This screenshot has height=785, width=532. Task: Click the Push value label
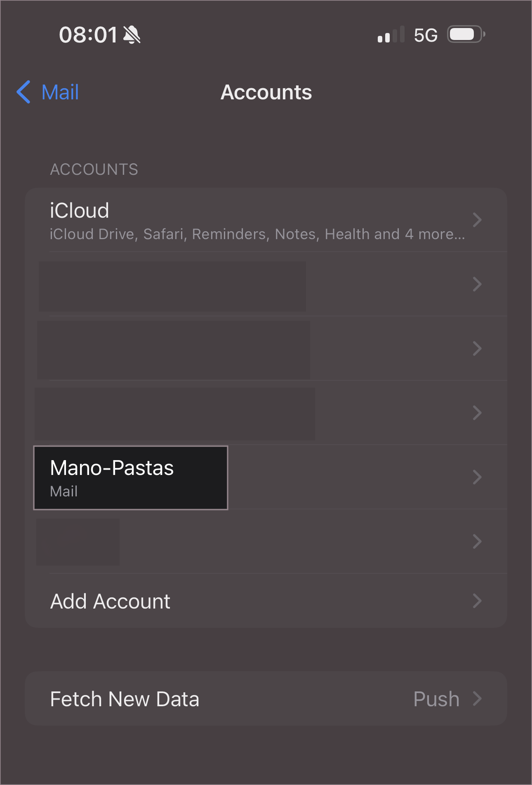pyautogui.click(x=436, y=699)
